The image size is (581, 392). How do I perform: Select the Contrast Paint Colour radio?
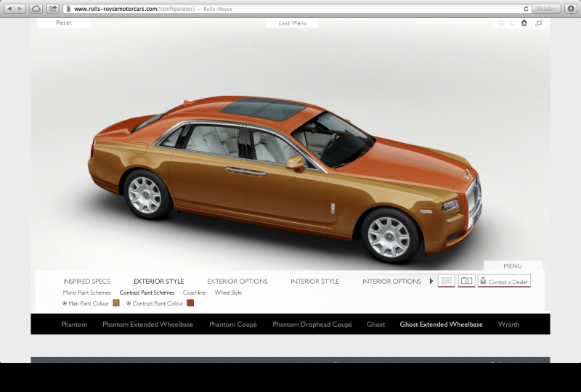pos(129,303)
